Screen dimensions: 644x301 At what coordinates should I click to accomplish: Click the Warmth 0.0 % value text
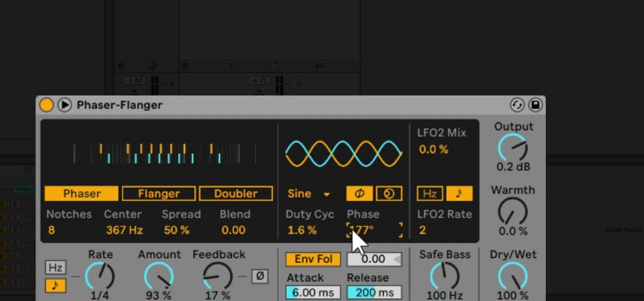click(x=513, y=231)
